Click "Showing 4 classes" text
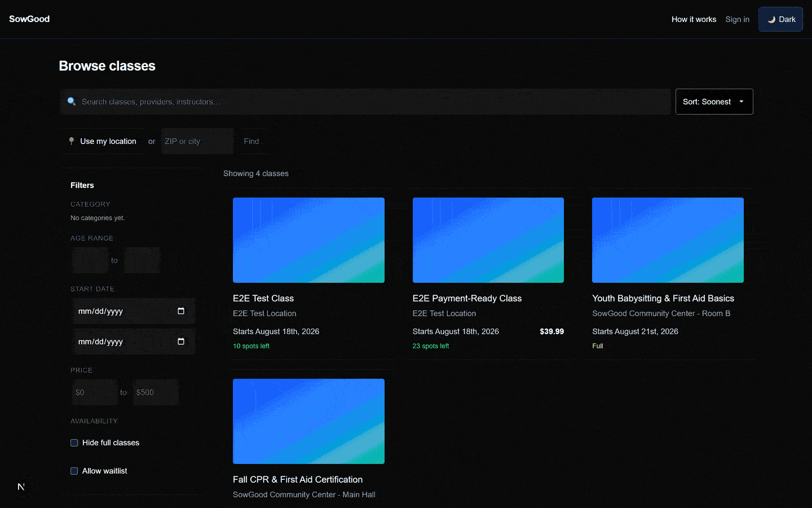This screenshot has width=812, height=508. (256, 173)
